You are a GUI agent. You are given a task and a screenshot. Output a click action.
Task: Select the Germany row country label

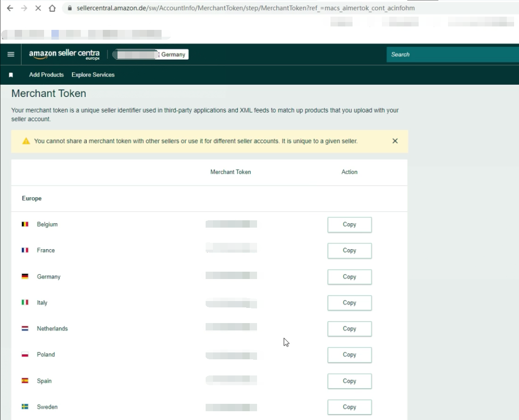[48, 277]
